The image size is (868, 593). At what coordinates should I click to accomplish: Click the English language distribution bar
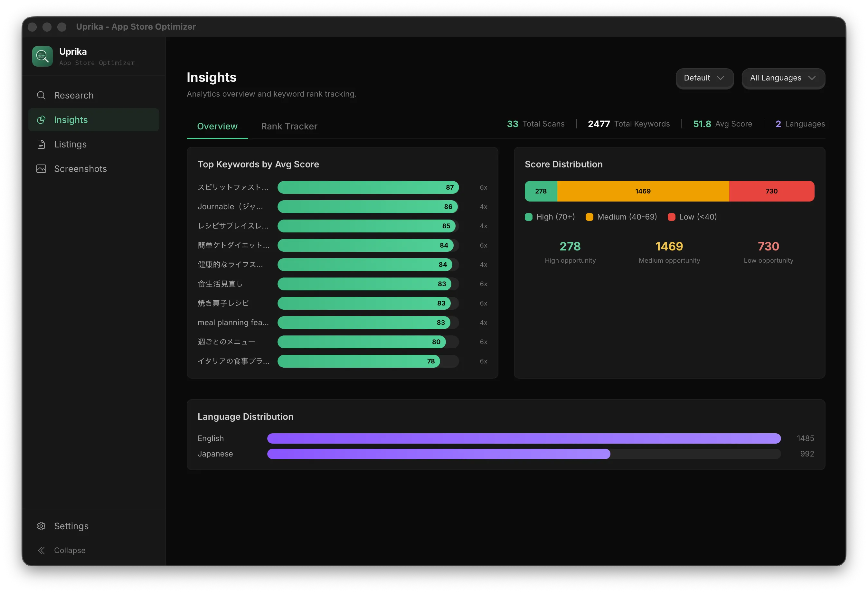click(x=524, y=438)
